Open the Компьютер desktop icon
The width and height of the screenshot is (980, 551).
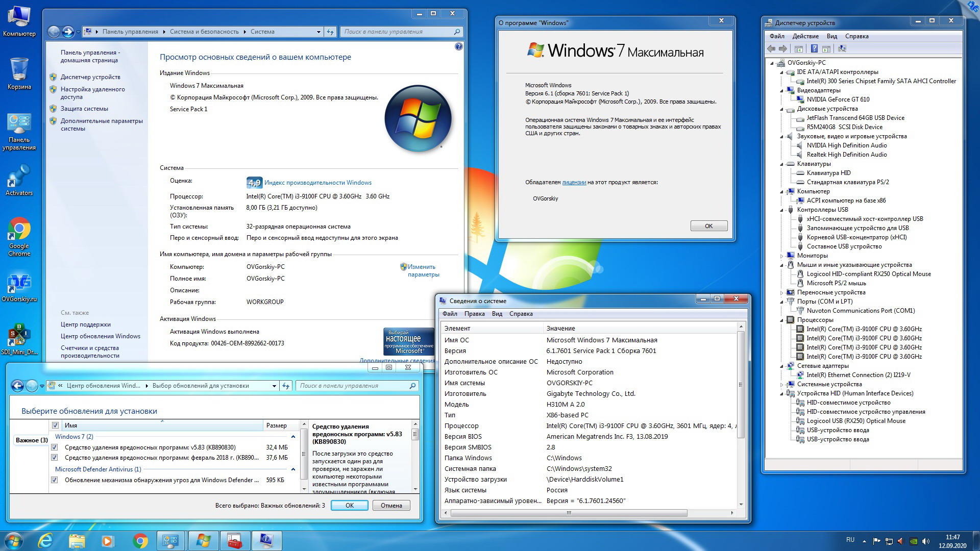click(19, 21)
